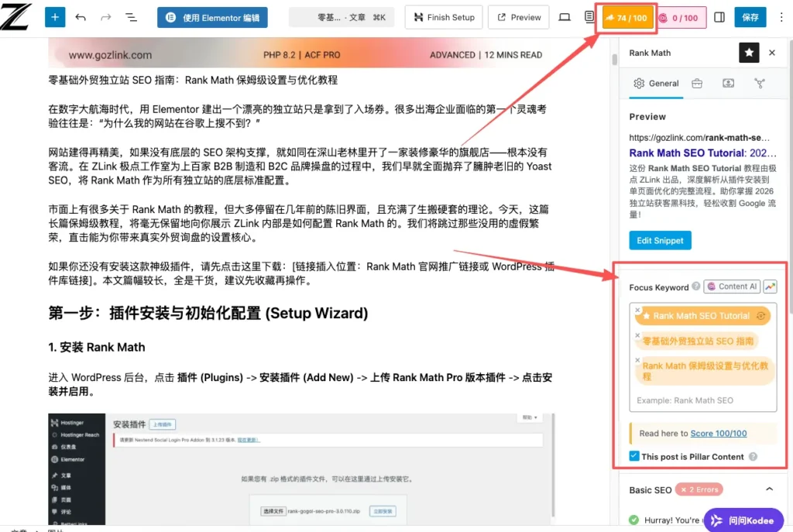The height and width of the screenshot is (532, 793).
Task: Click paragraph starting 如果你还没有安装
Action: pyautogui.click(x=301, y=273)
